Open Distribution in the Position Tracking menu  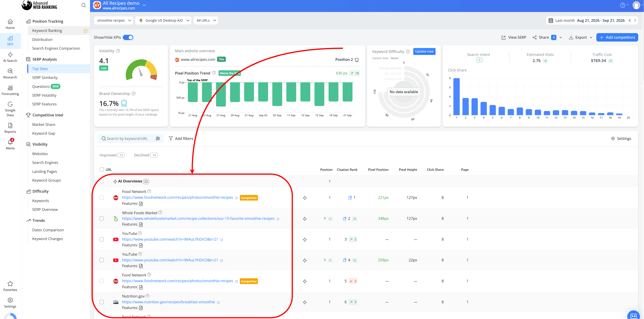42,40
